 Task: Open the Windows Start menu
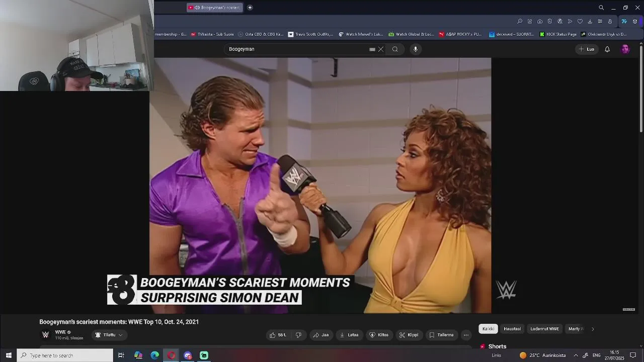8,355
